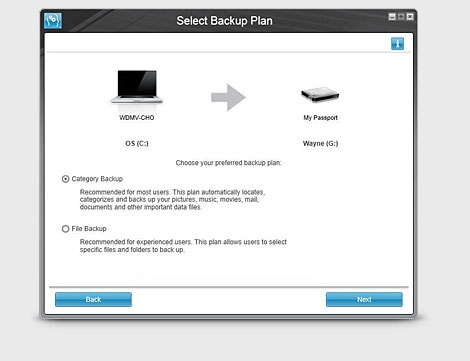Click the OS (C:) source volume label
This screenshot has width=470, height=361.
click(x=137, y=143)
